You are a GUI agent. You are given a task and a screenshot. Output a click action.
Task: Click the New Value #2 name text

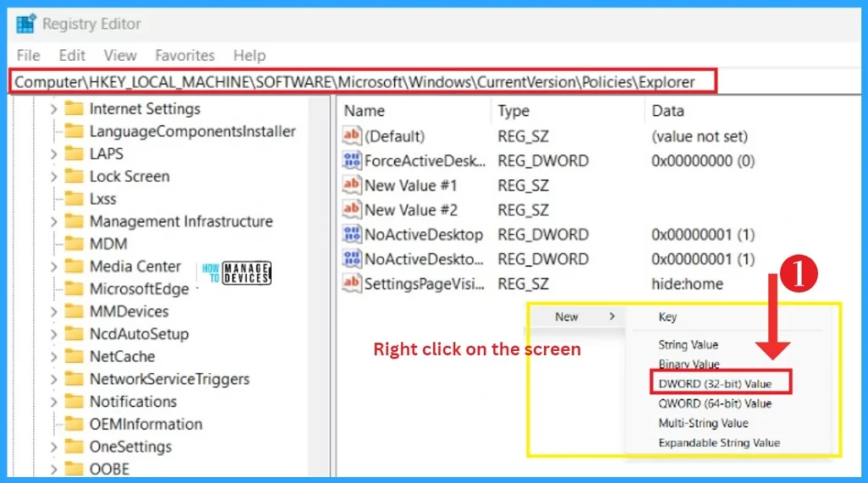[411, 210]
